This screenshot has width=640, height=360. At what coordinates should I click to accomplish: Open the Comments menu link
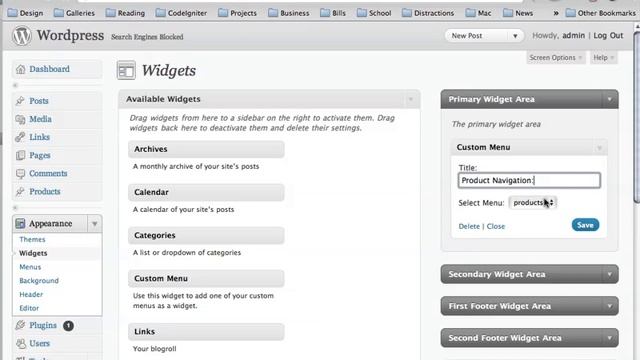[x=48, y=173]
